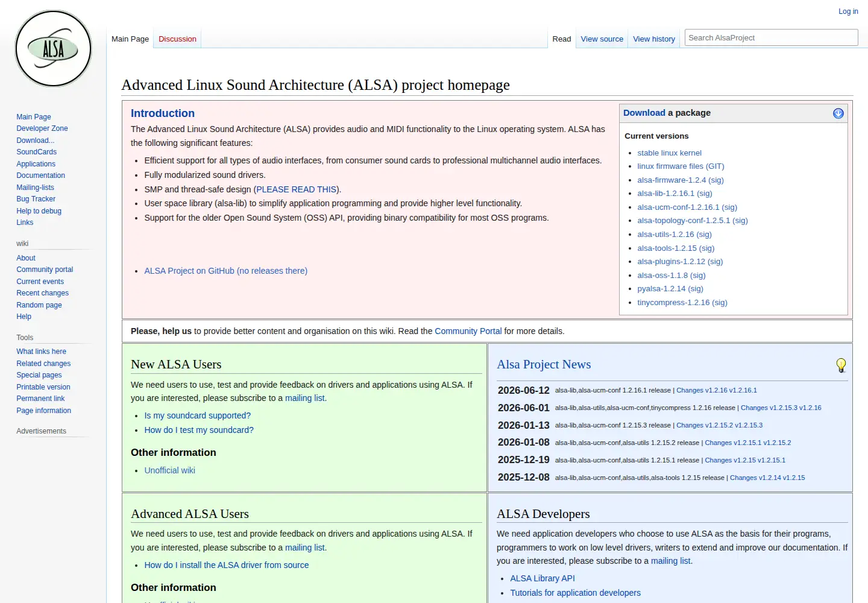Click the Log in link
This screenshot has height=603, width=868.
(x=848, y=11)
